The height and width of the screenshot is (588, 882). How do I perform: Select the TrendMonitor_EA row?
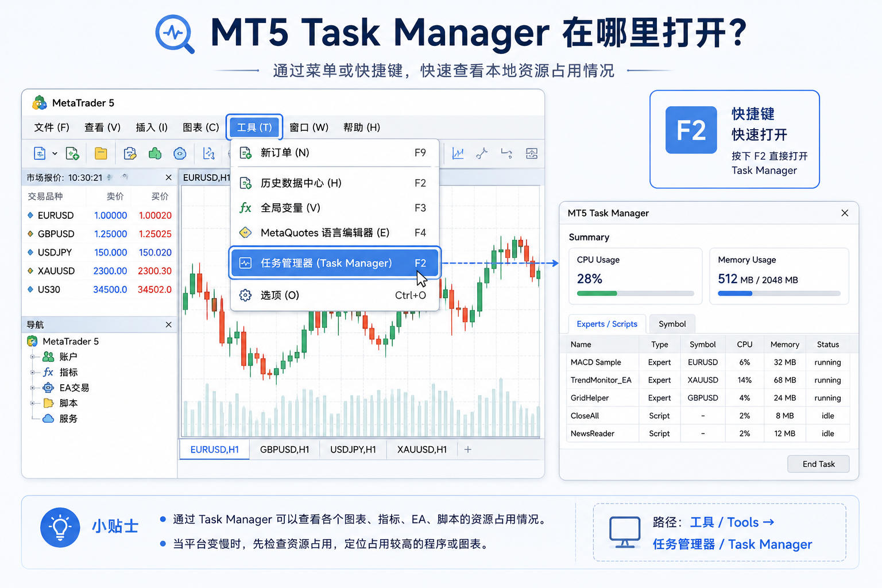[709, 380]
